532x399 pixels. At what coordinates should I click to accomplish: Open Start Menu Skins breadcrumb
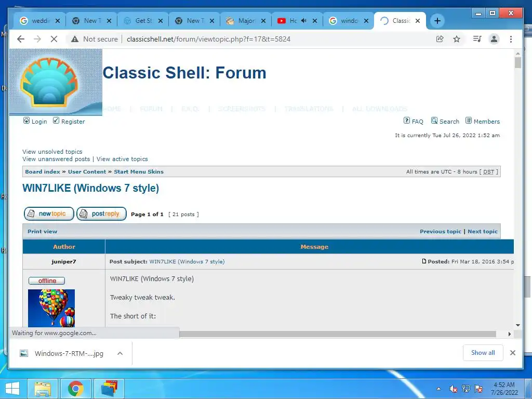pyautogui.click(x=139, y=171)
